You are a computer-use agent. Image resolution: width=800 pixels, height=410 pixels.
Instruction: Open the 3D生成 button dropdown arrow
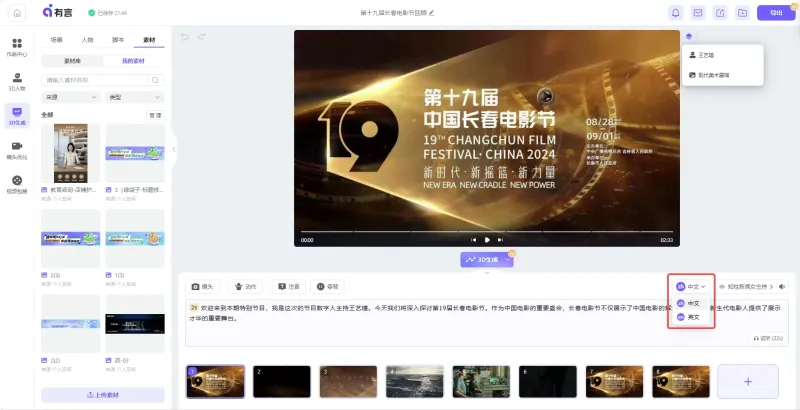pyautogui.click(x=508, y=260)
